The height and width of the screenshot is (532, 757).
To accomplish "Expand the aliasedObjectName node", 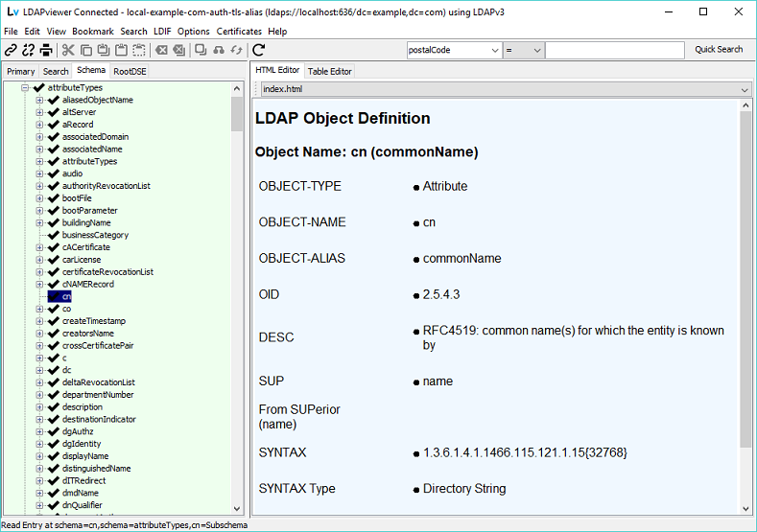I will (39, 100).
